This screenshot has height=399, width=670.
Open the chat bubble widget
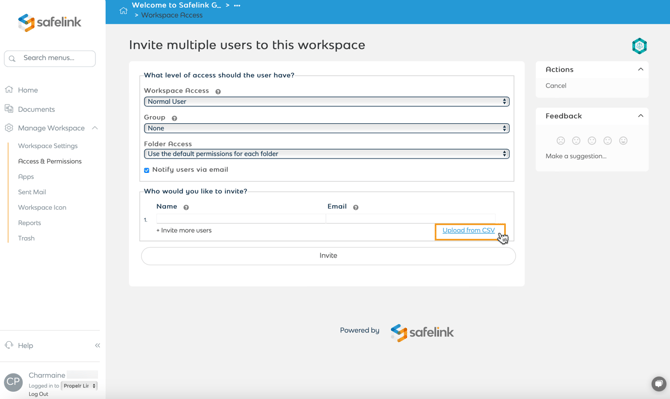[658, 384]
